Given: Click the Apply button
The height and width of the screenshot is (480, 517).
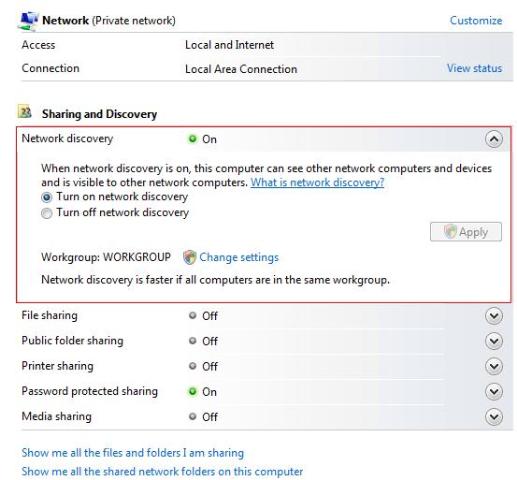Looking at the screenshot, I should (x=466, y=232).
